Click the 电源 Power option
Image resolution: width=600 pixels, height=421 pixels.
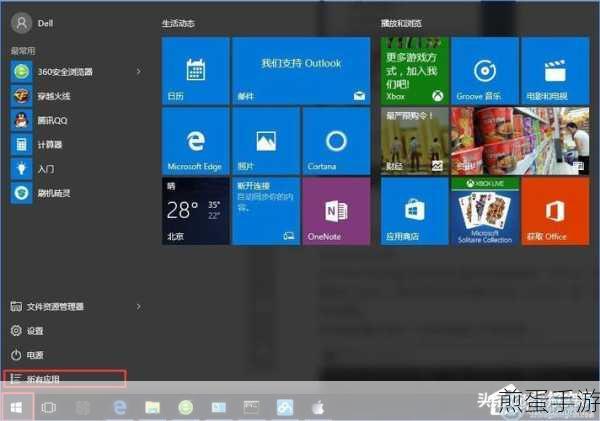click(27, 355)
